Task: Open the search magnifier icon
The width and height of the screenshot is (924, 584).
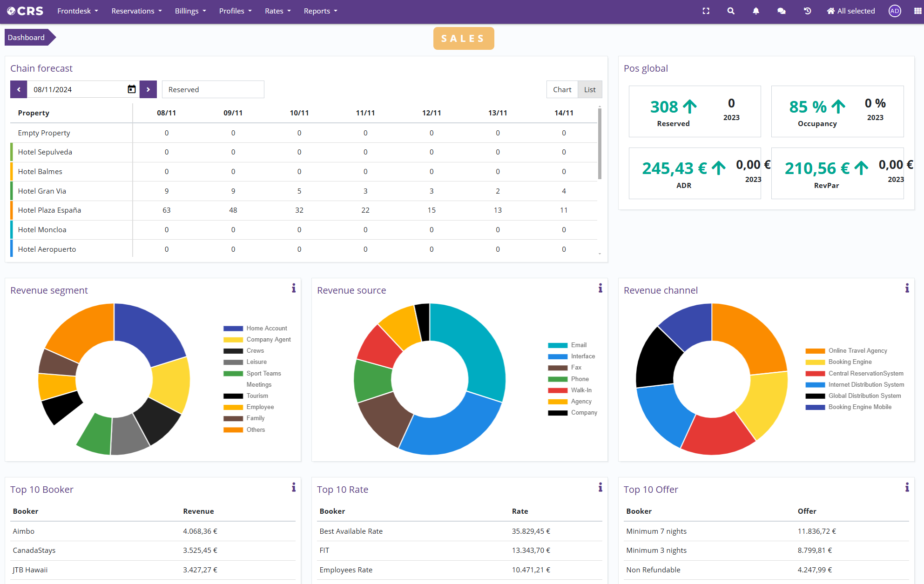Action: point(731,11)
